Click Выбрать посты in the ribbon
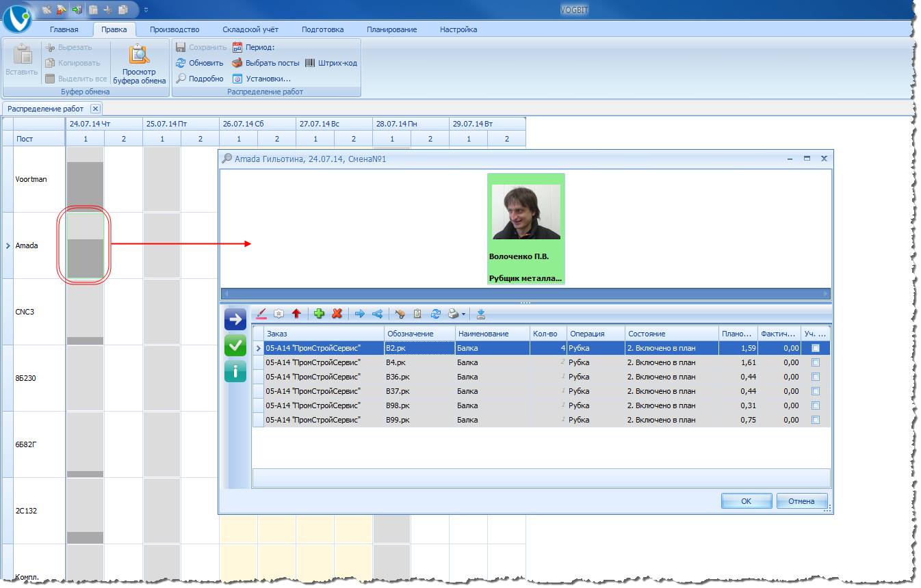Screen dimensions: 921x588 266,63
